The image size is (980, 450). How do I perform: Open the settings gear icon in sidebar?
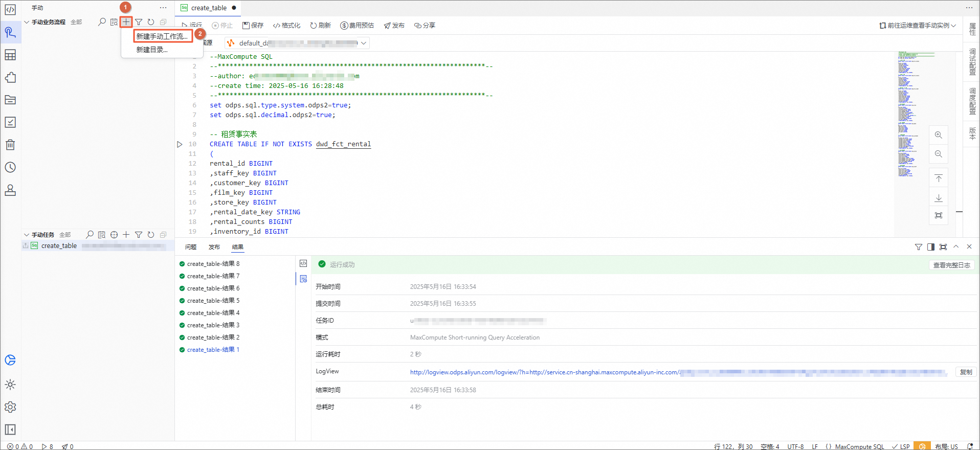pos(10,407)
